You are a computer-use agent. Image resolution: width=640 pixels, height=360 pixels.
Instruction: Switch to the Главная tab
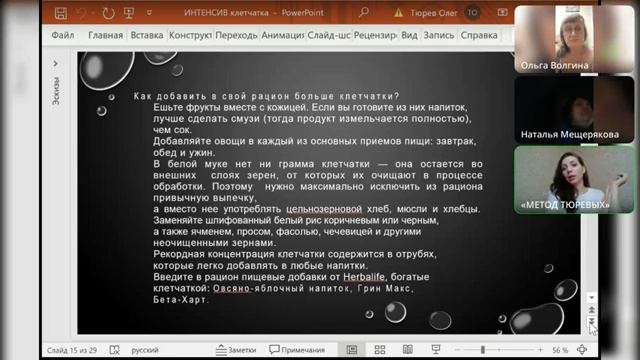click(105, 36)
